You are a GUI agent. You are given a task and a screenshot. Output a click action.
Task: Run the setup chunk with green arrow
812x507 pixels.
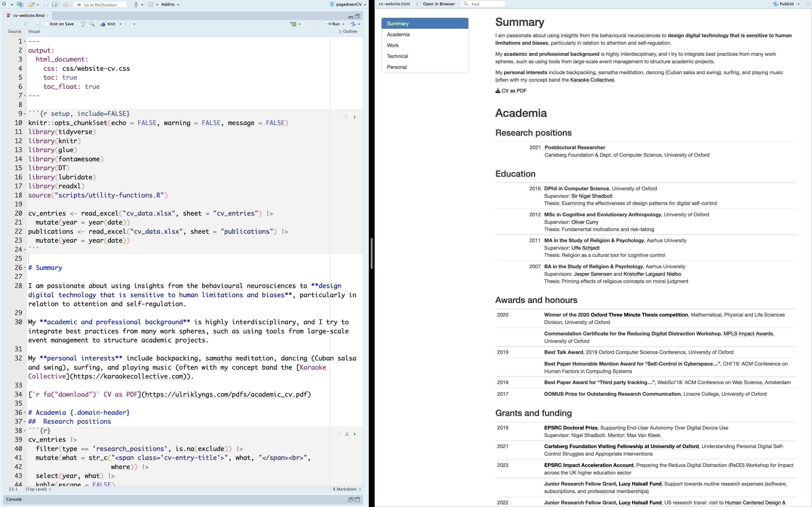tap(355, 117)
